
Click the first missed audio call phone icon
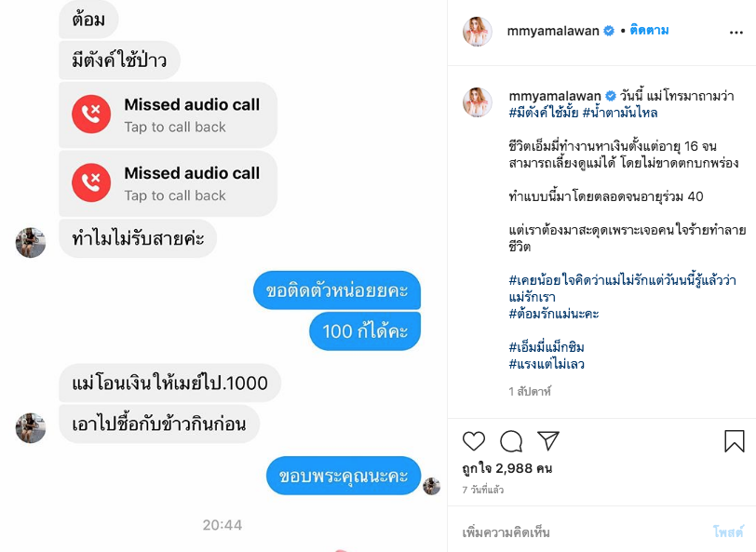point(91,114)
